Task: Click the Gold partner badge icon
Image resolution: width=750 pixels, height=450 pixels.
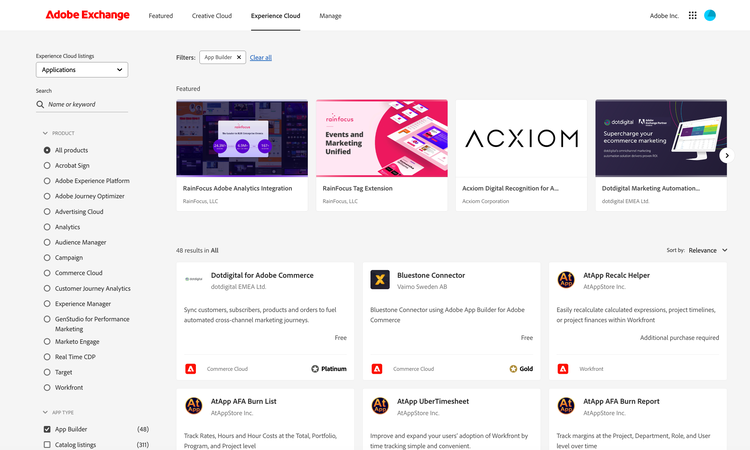Action: tap(513, 369)
